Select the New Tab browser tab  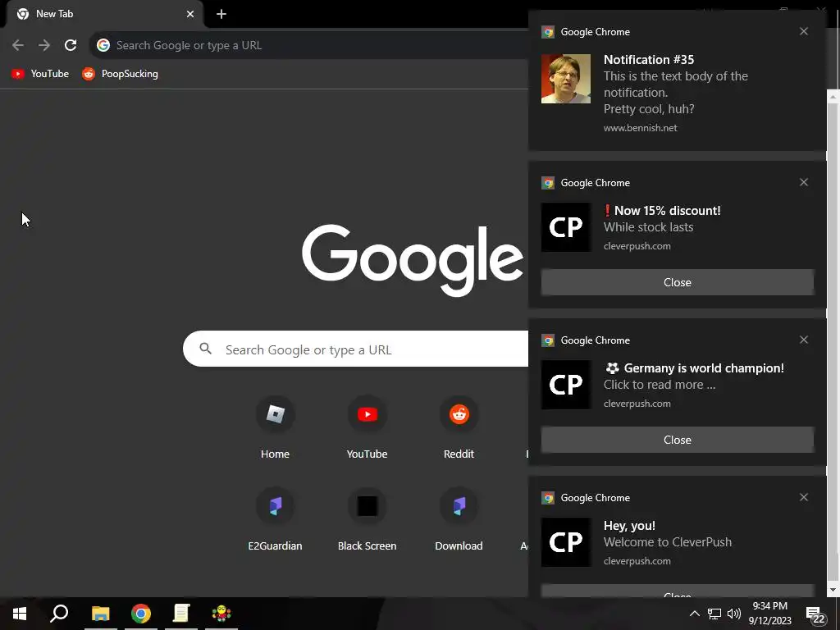tap(105, 15)
